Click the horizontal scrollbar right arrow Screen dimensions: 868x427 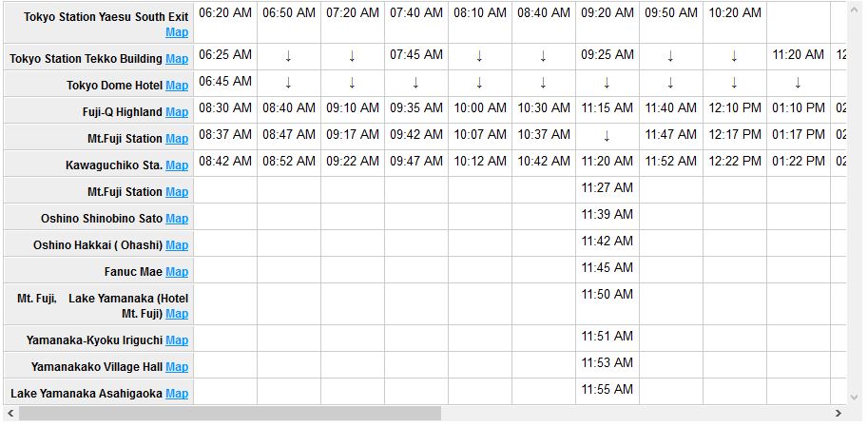[839, 413]
